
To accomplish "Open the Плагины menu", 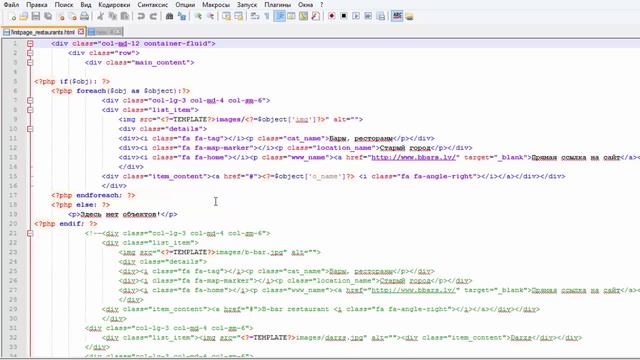I will 278,5.
